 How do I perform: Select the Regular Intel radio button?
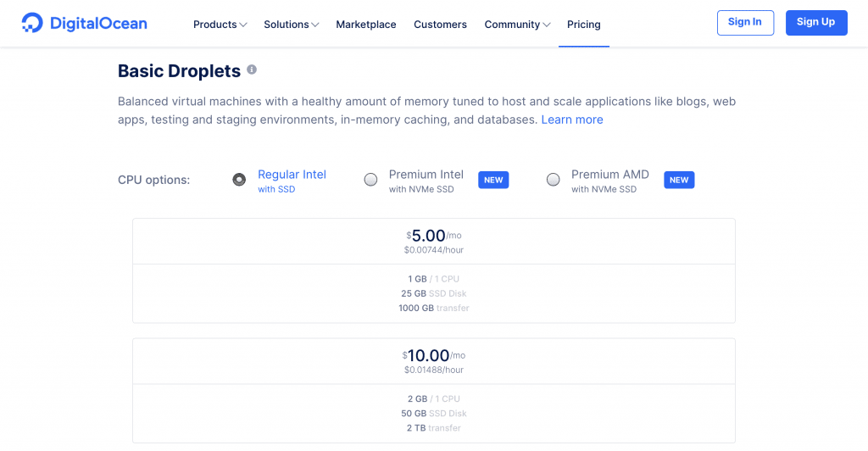(x=239, y=180)
